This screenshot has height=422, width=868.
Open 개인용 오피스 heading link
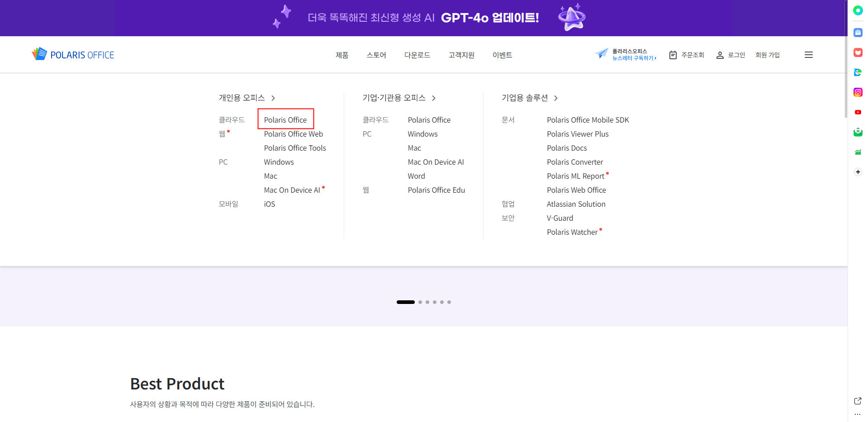242,98
